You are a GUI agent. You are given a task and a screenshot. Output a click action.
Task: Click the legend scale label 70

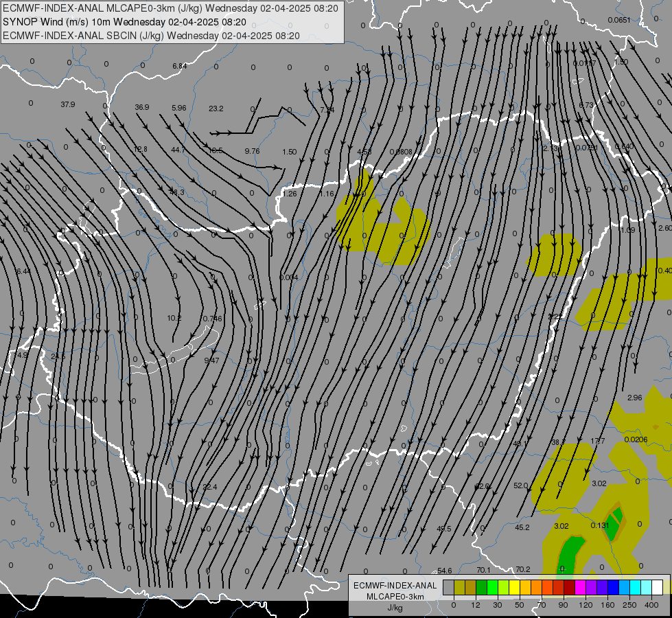[542, 605]
